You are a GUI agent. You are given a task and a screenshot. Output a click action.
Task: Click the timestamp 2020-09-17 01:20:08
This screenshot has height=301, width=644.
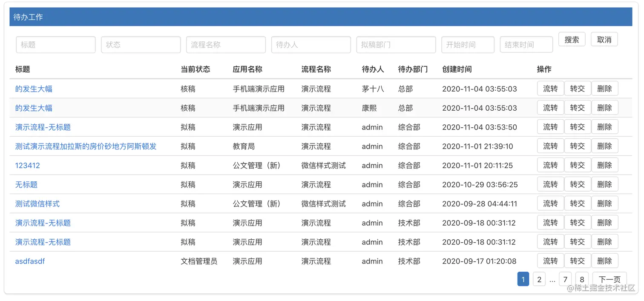pyautogui.click(x=479, y=261)
